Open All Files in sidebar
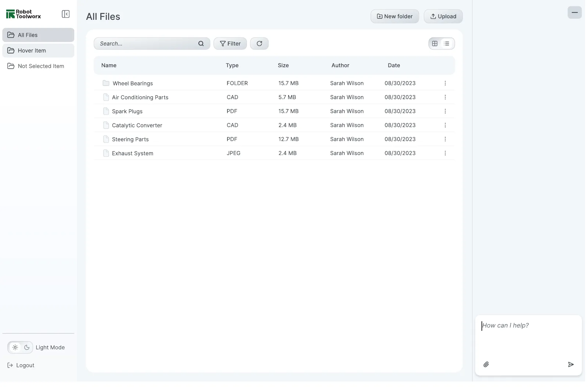The image size is (588, 387). [38, 35]
